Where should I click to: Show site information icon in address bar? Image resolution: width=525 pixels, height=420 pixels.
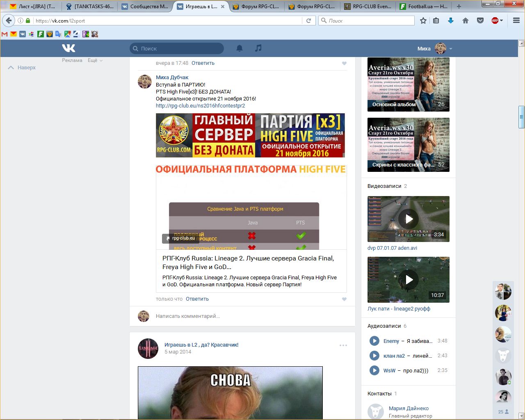[21, 21]
